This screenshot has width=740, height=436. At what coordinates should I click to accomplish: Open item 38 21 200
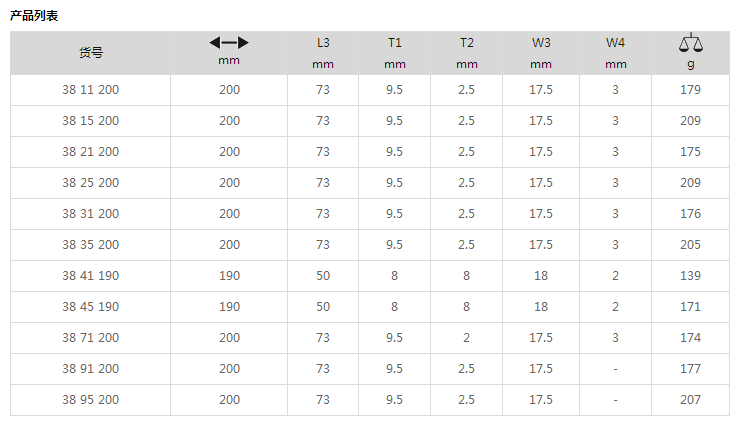pyautogui.click(x=91, y=152)
